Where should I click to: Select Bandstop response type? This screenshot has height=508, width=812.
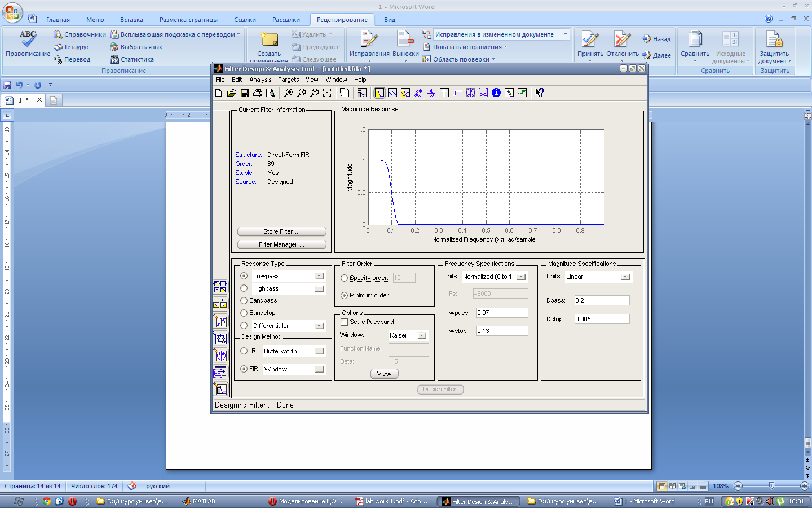pyautogui.click(x=244, y=313)
